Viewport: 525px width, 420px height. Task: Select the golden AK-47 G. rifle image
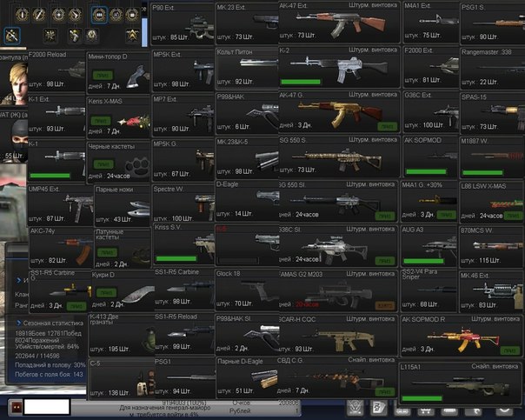pyautogui.click(x=340, y=115)
